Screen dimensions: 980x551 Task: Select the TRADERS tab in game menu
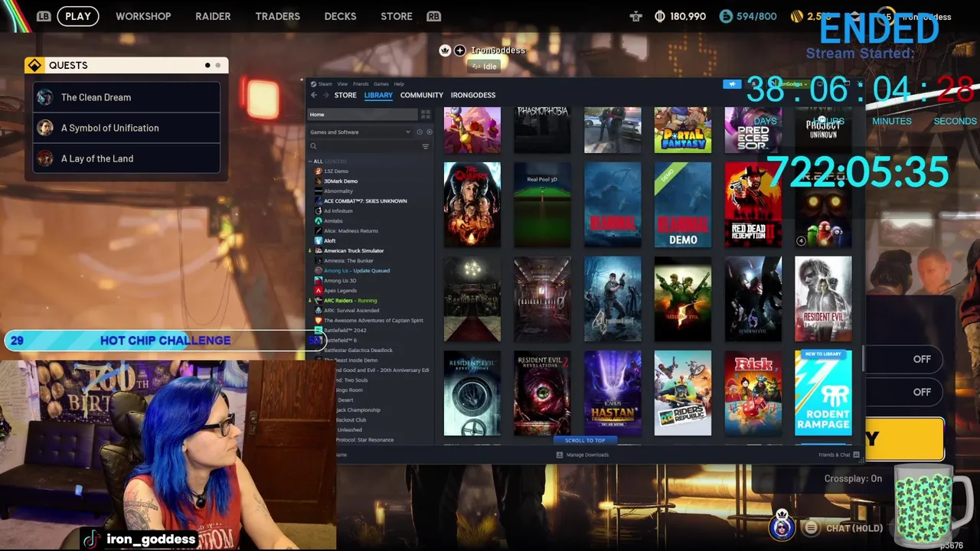(x=278, y=16)
